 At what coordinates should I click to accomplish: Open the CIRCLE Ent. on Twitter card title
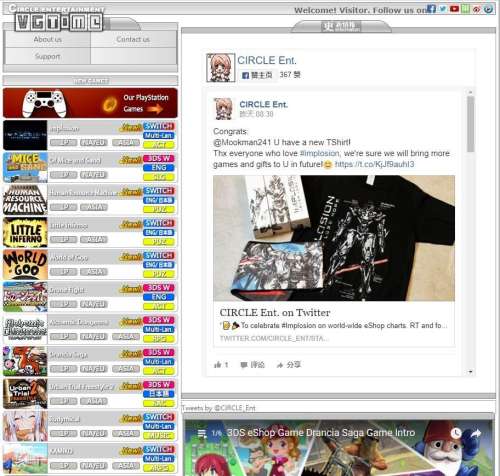(x=275, y=313)
